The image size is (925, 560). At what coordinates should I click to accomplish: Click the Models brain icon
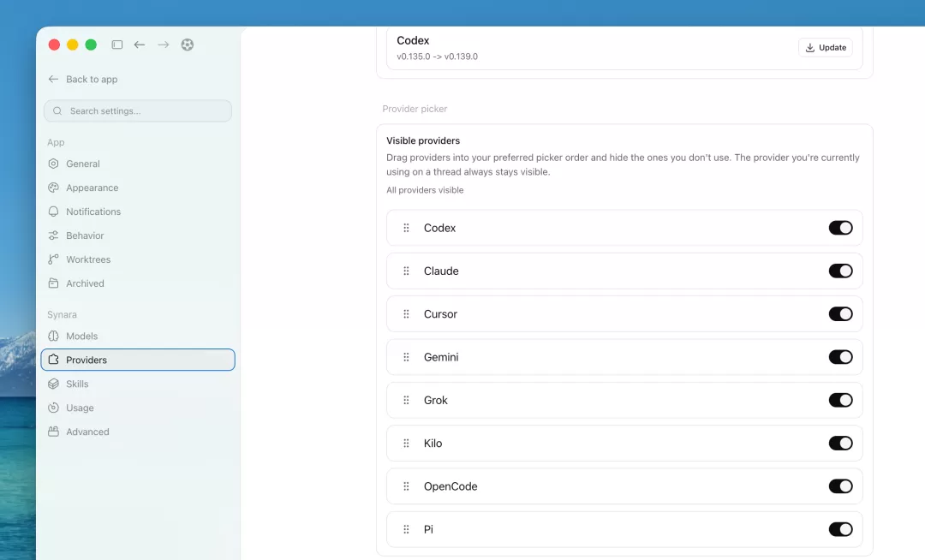tap(53, 336)
